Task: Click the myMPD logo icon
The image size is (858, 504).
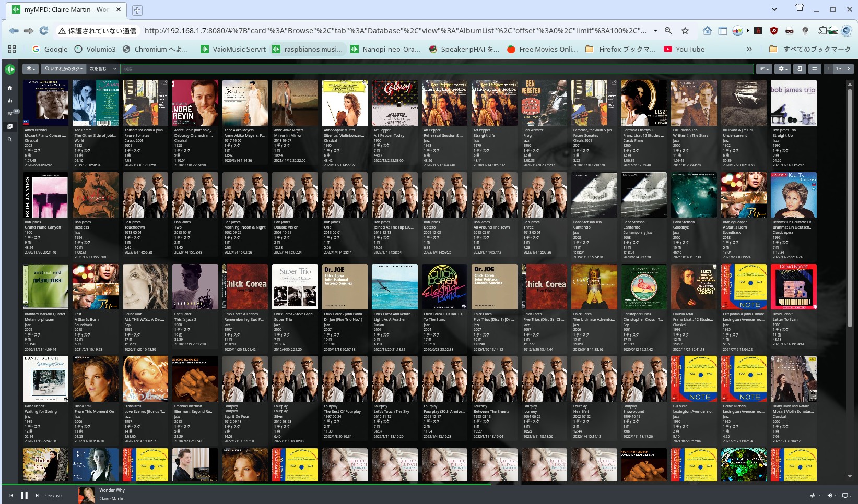Action: click(9, 69)
